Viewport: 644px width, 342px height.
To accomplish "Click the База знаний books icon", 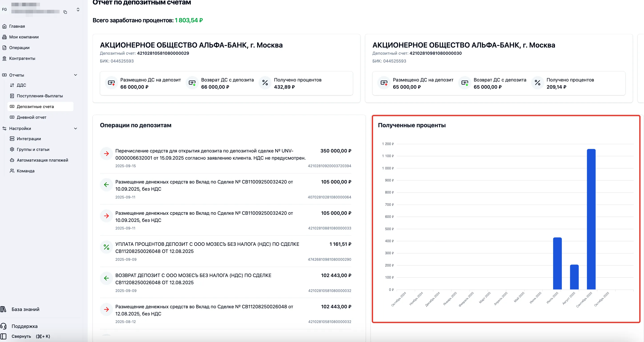I will click(x=3, y=309).
